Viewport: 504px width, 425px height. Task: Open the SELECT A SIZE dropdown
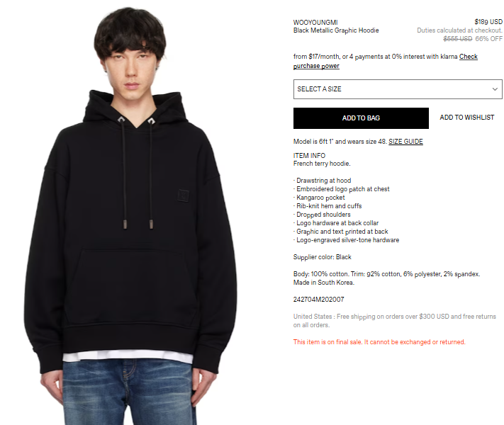click(x=398, y=89)
